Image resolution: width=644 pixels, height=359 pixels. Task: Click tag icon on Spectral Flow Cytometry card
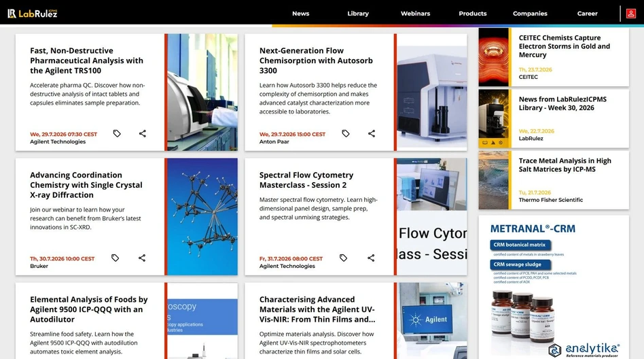(x=343, y=258)
